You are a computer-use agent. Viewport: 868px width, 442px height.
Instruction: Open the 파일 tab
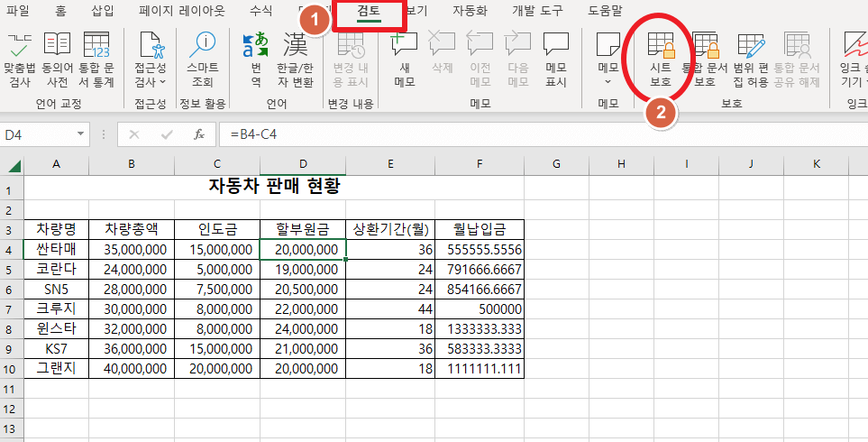coord(17,10)
